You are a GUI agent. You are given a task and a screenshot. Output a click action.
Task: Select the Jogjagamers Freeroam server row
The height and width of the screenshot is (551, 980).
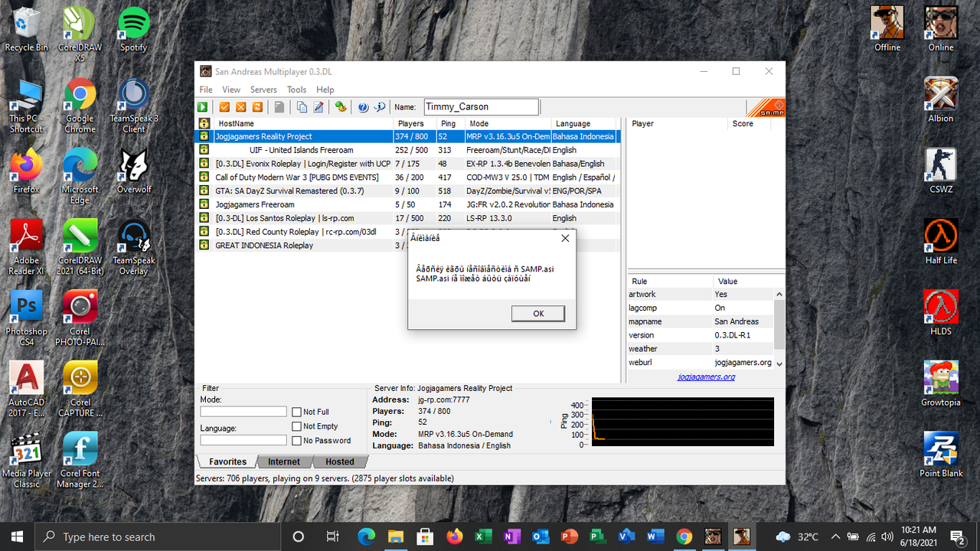pos(407,204)
